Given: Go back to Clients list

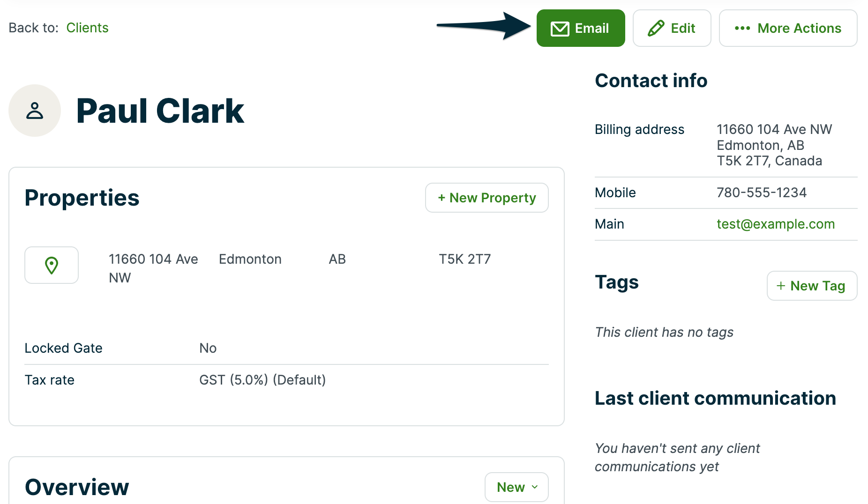Looking at the screenshot, I should 87,28.
